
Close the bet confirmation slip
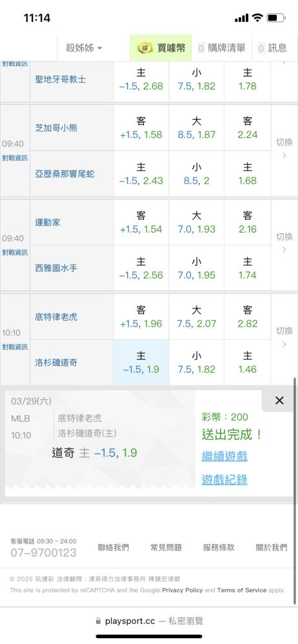[x=279, y=401]
